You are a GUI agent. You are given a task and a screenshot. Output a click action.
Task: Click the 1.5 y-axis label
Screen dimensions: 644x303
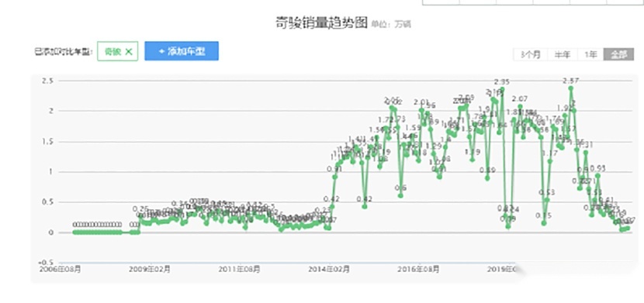pos(47,142)
